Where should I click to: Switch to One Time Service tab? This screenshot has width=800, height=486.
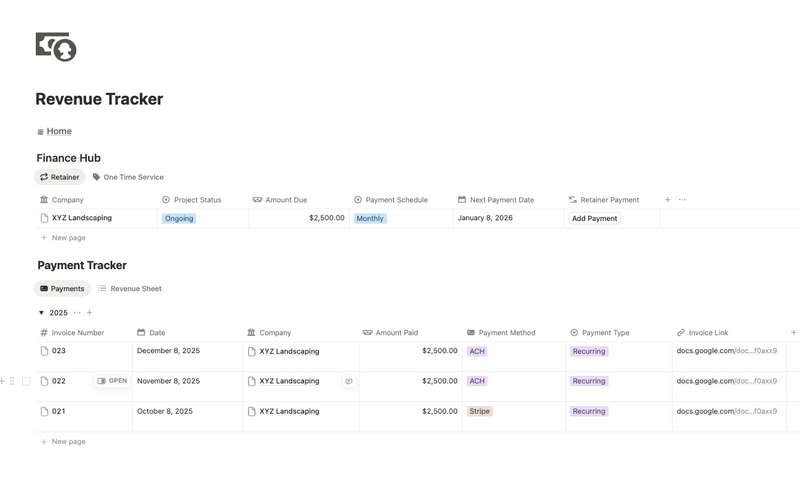pos(128,177)
